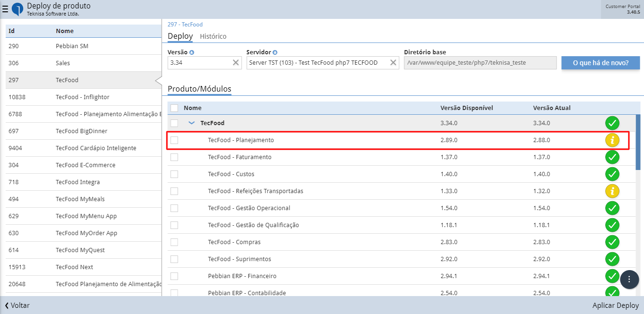Click yellow info status for TecFood - Planejamento
This screenshot has height=314, width=644.
pos(612,140)
